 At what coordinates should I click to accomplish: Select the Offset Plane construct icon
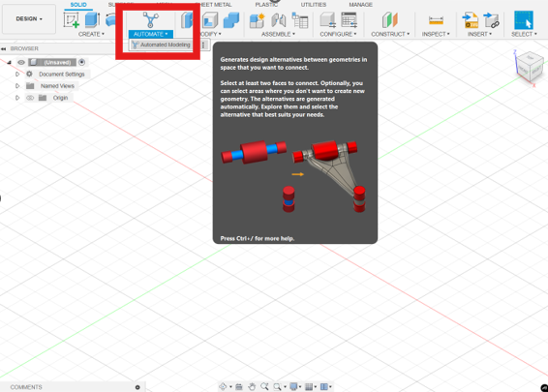390,20
